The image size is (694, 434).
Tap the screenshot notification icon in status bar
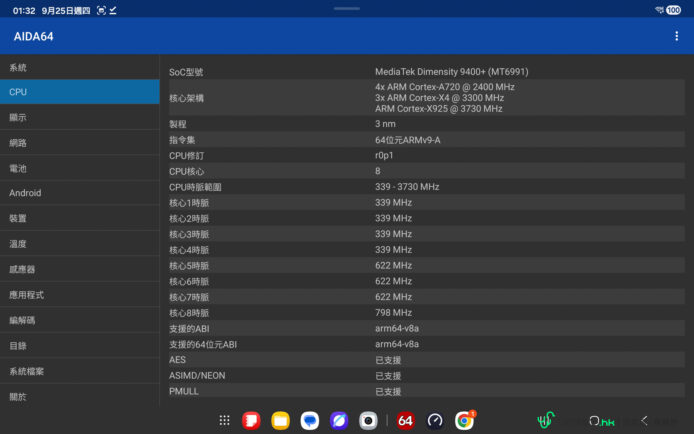click(101, 10)
